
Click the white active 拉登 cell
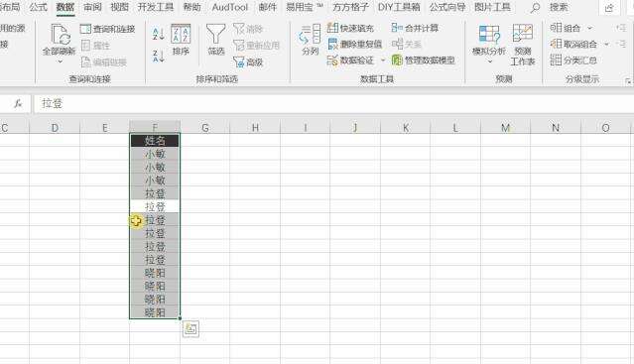[x=155, y=207]
